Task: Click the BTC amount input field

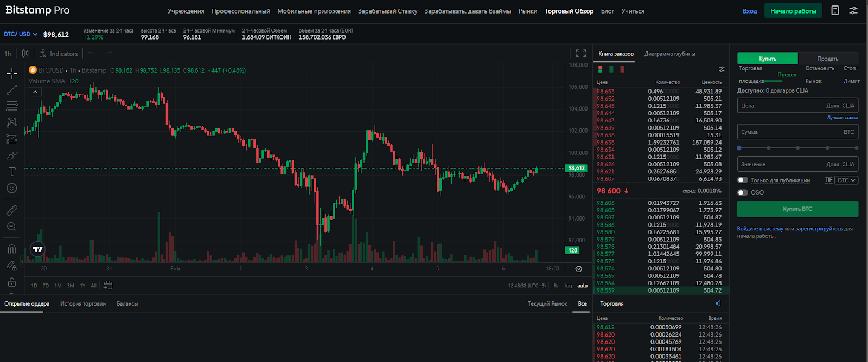Action: pyautogui.click(x=797, y=132)
